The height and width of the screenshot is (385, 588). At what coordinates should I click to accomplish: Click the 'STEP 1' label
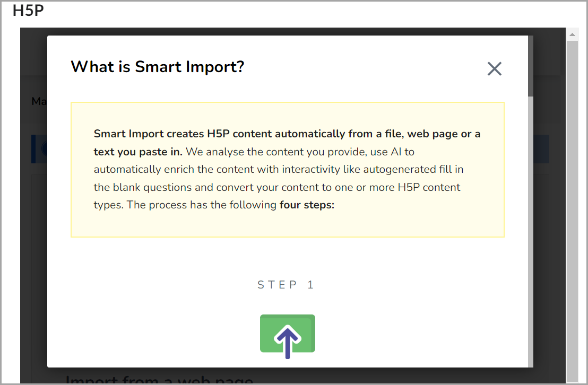[x=286, y=285]
